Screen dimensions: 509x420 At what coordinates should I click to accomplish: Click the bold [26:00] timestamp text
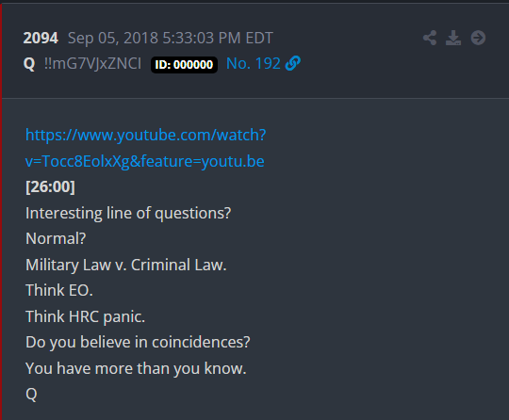click(50, 187)
